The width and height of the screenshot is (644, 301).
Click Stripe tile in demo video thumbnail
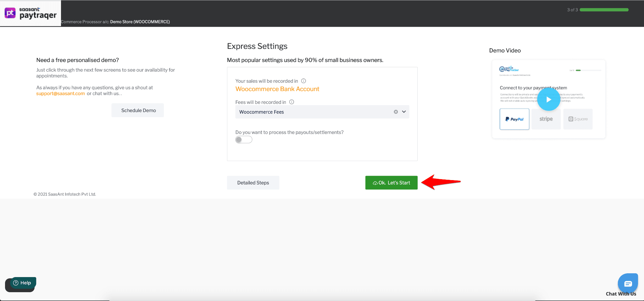tap(546, 119)
